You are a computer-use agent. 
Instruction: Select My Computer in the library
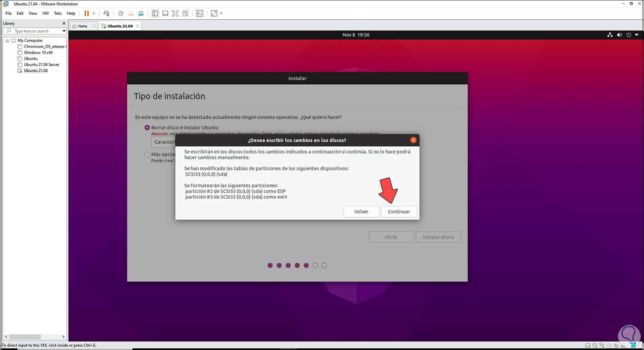(30, 41)
